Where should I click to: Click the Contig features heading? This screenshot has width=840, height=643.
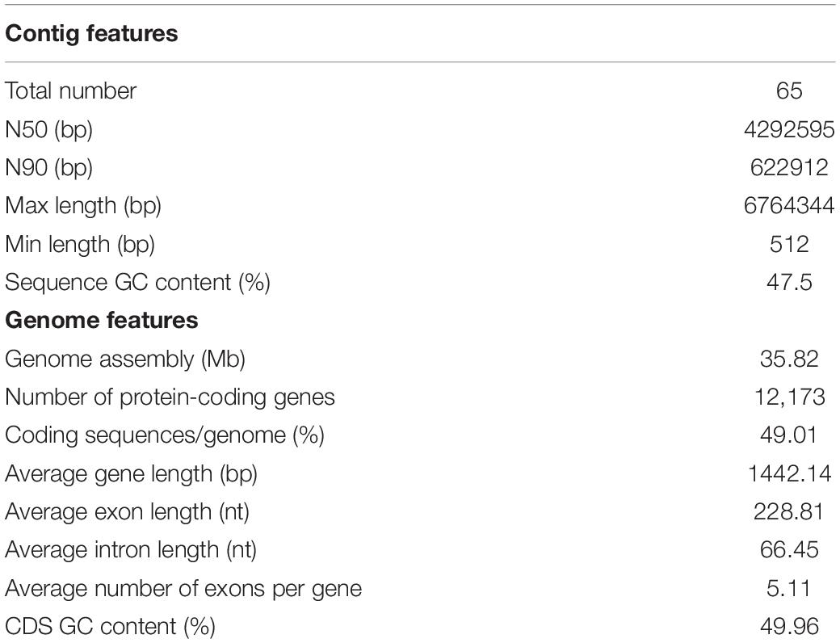(x=91, y=34)
